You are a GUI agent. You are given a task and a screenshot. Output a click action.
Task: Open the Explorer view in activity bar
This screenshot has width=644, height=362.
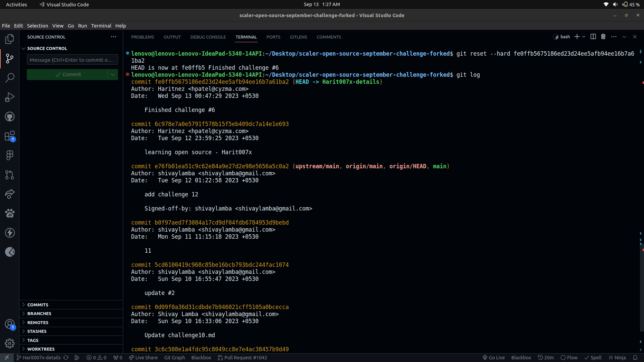click(10, 39)
